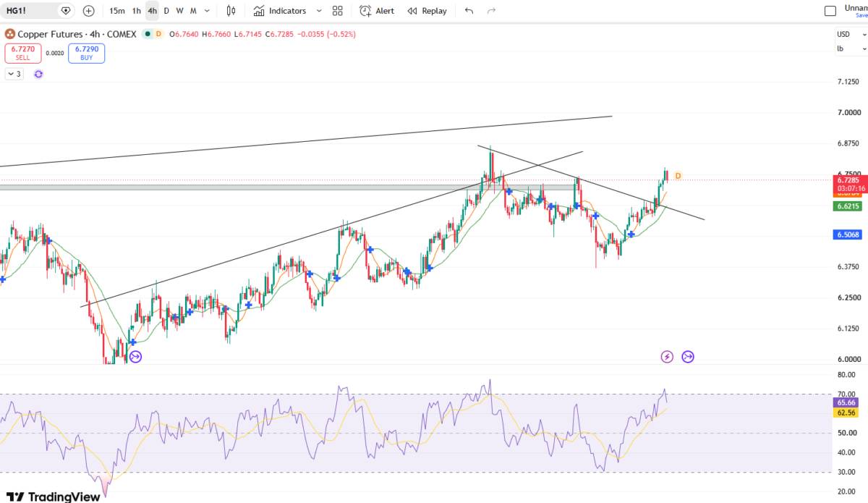The width and height of the screenshot is (868, 503).
Task: Open the candlestick chart style menu
Action: tap(231, 11)
